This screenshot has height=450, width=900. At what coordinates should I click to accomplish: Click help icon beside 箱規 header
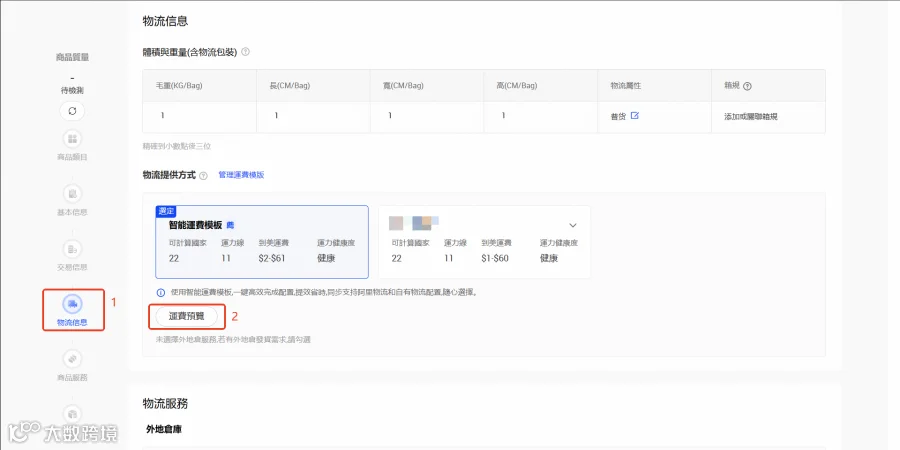click(x=747, y=86)
